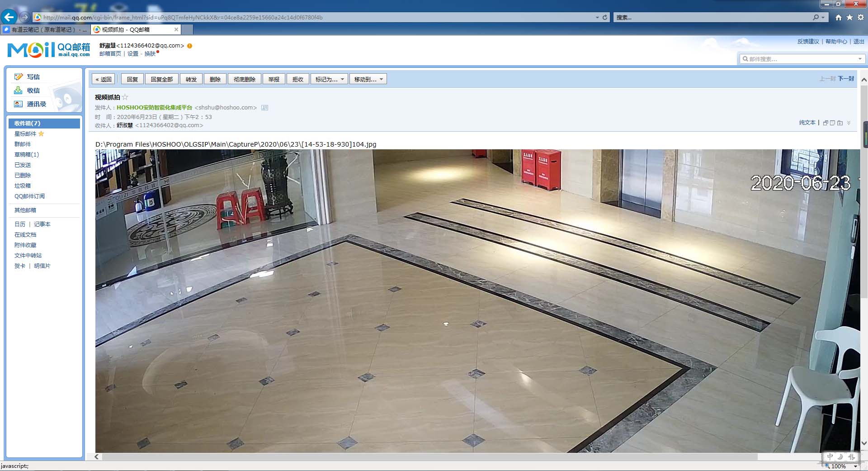Click the open in new window icon
This screenshot has height=471, width=868.
tap(826, 123)
